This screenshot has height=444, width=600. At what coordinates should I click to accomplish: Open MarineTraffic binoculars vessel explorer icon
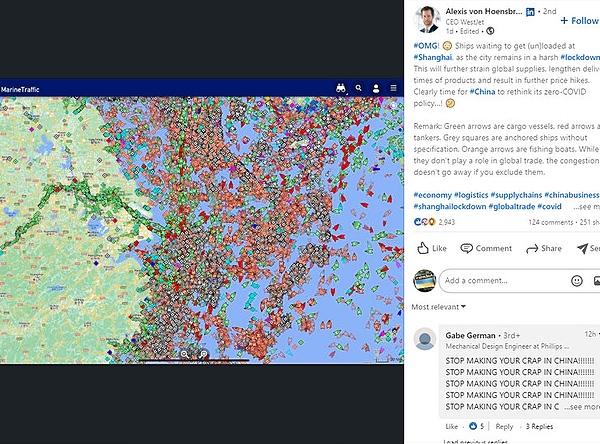click(x=341, y=88)
